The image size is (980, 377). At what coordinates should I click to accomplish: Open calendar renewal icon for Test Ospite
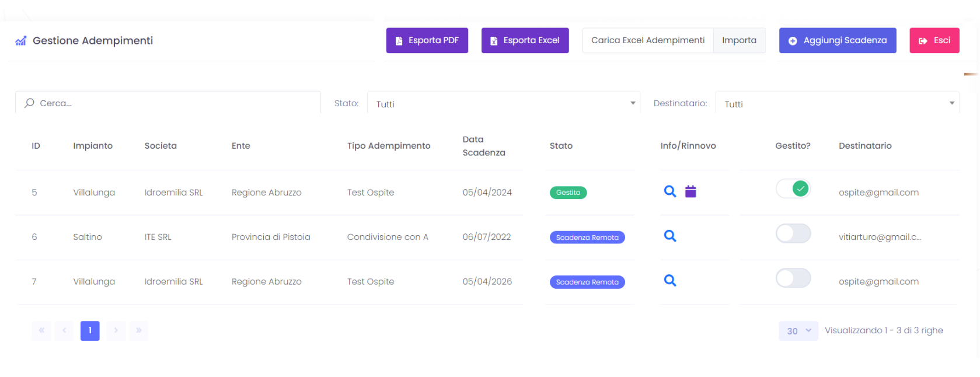tap(690, 191)
